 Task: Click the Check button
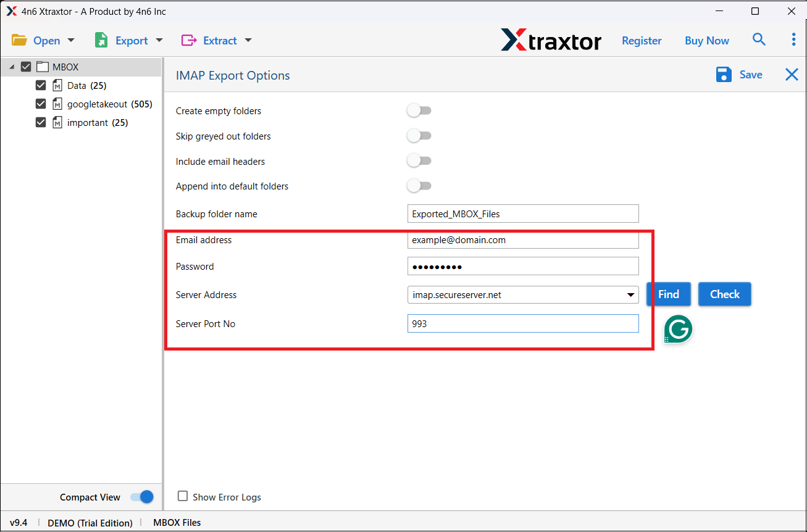pos(725,294)
